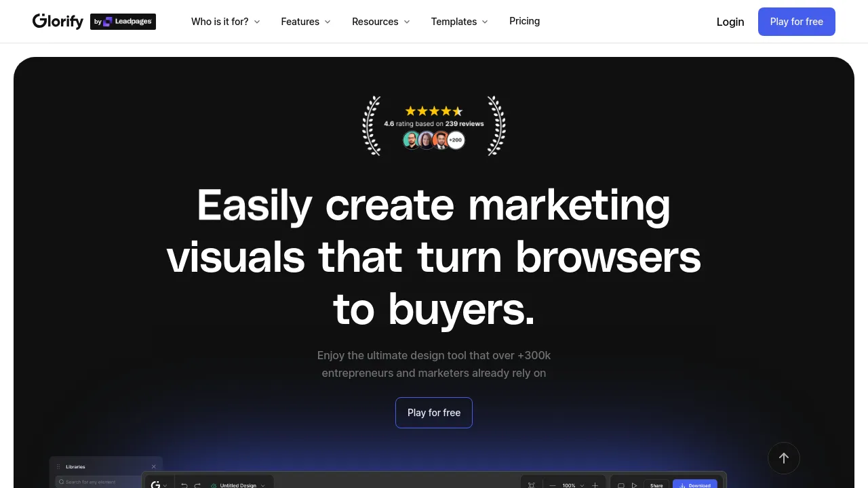Image resolution: width=868 pixels, height=488 pixels.
Task: Open the Templates dropdown
Action: tap(460, 22)
